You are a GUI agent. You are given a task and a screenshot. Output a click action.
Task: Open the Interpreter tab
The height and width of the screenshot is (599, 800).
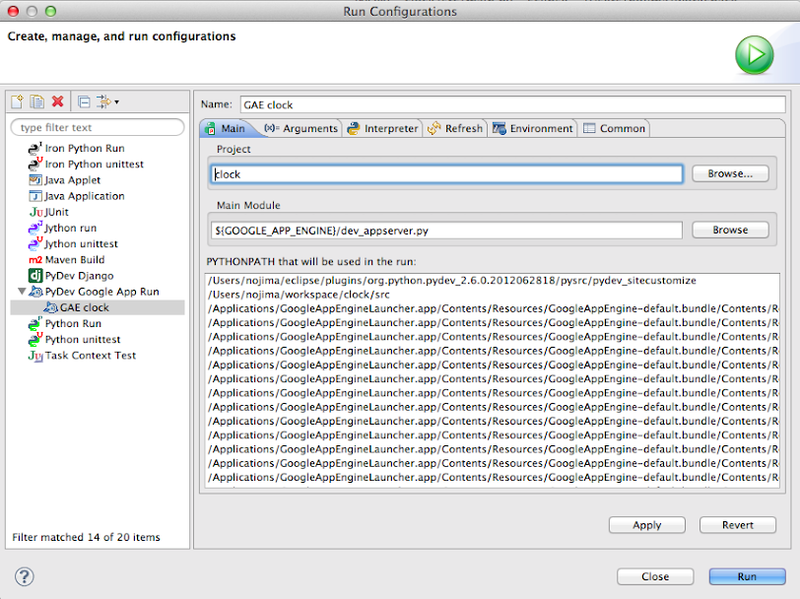382,129
